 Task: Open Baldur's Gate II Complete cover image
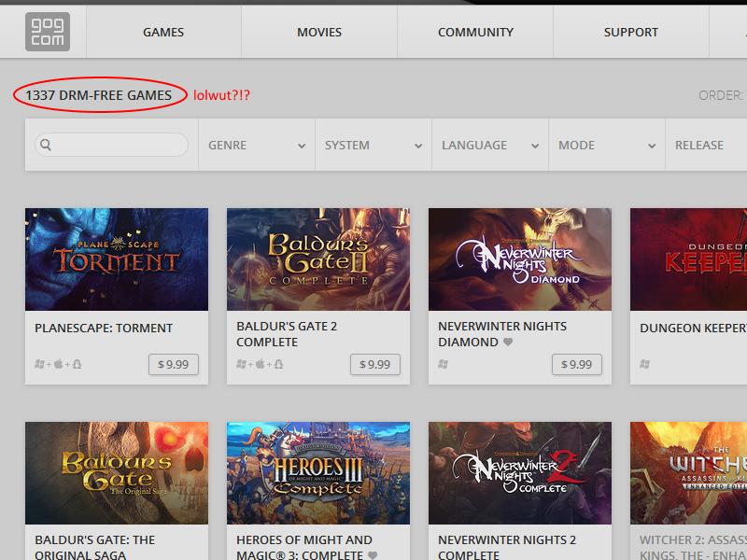318,259
